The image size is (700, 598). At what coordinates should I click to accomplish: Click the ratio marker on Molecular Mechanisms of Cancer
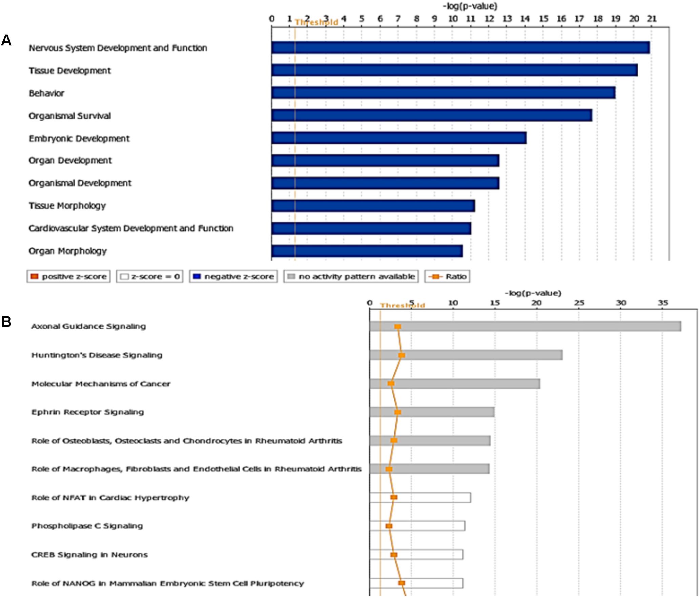click(391, 384)
